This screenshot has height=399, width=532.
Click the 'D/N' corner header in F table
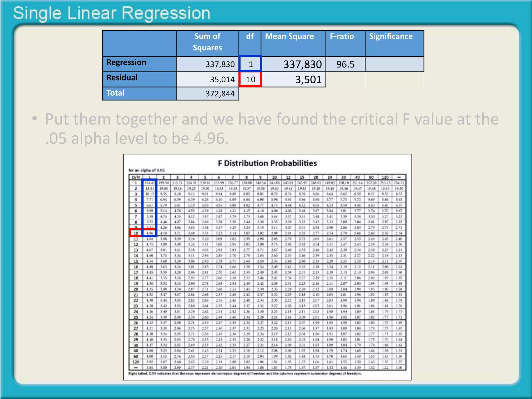(x=136, y=177)
